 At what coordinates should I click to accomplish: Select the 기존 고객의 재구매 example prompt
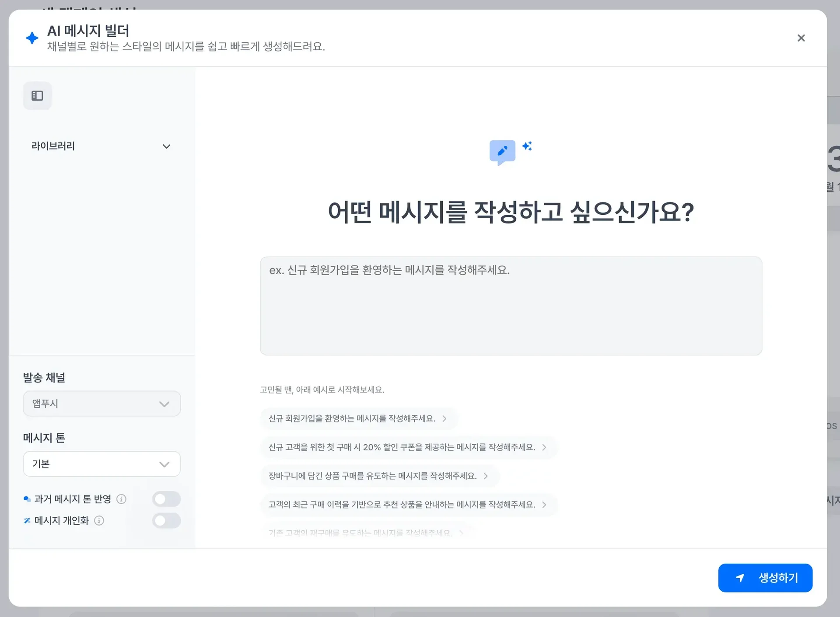(360, 532)
